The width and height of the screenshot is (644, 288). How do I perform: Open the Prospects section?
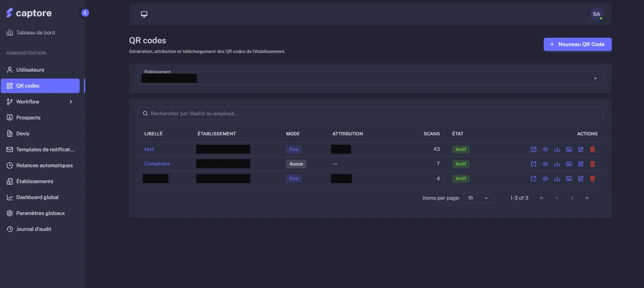(40, 118)
